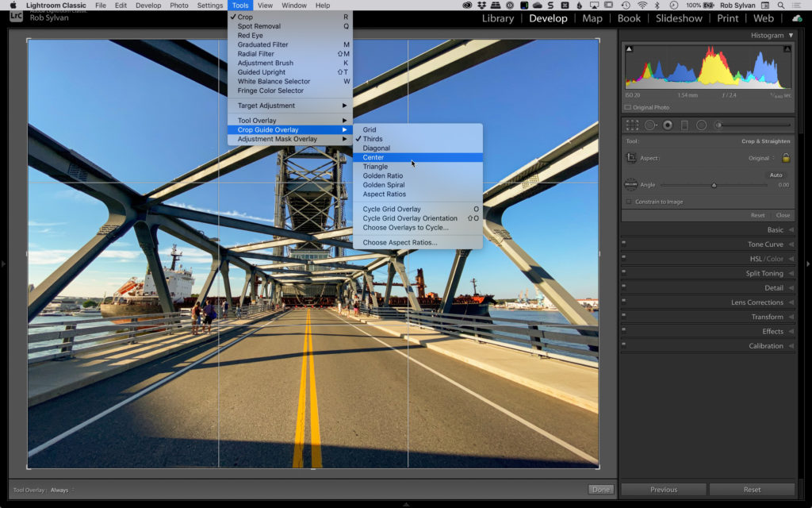812x508 pixels.
Task: Toggle the Detail panel on/off switch
Action: coord(623,286)
